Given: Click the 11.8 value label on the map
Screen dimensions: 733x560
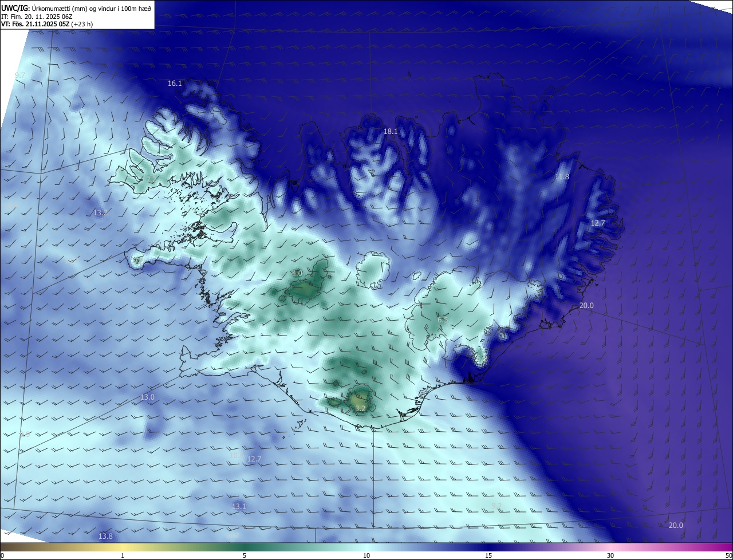Looking at the screenshot, I should point(562,177).
